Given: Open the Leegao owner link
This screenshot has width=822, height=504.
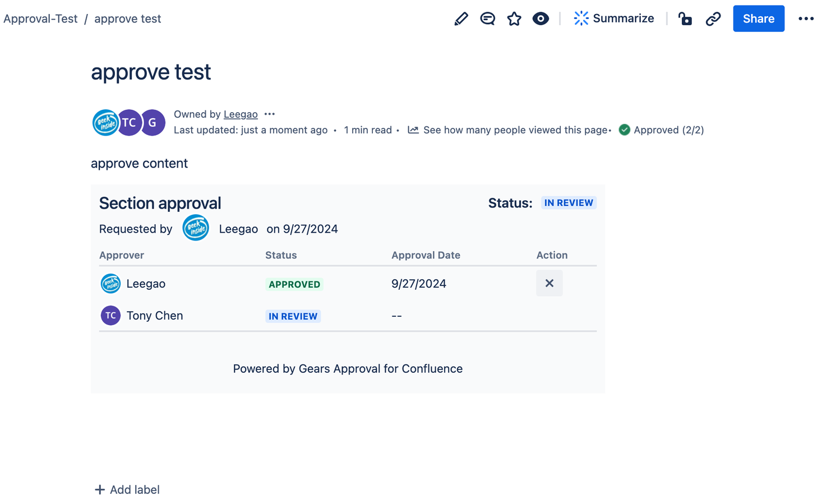Looking at the screenshot, I should pos(241,114).
